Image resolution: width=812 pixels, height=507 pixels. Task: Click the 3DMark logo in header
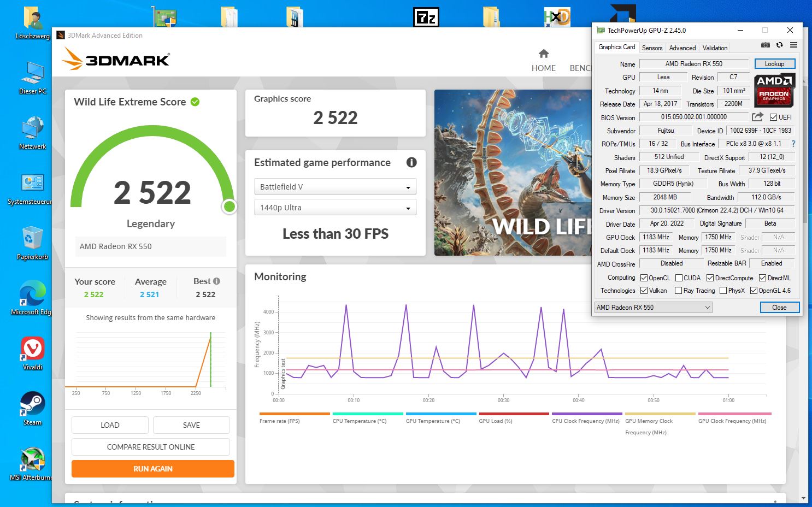click(116, 58)
